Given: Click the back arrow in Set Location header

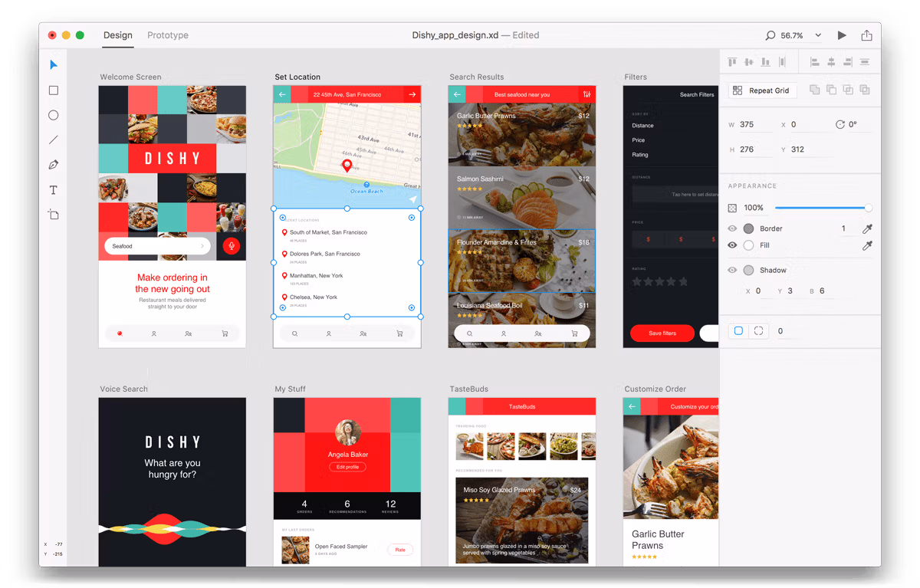Looking at the screenshot, I should point(282,94).
